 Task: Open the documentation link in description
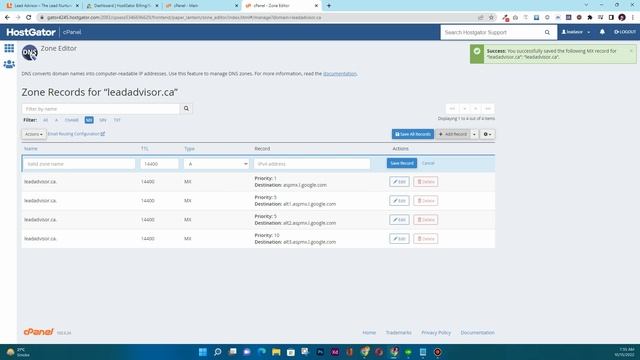point(340,74)
